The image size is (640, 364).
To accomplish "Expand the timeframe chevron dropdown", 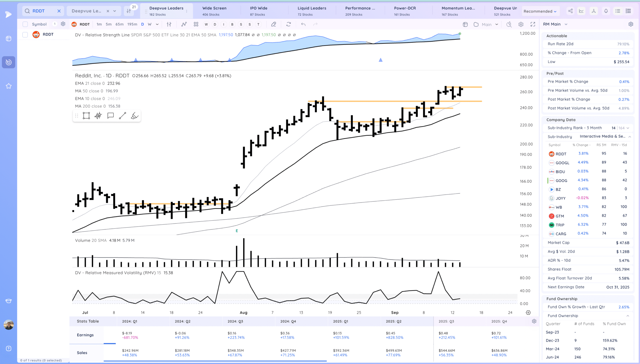I will click(157, 24).
